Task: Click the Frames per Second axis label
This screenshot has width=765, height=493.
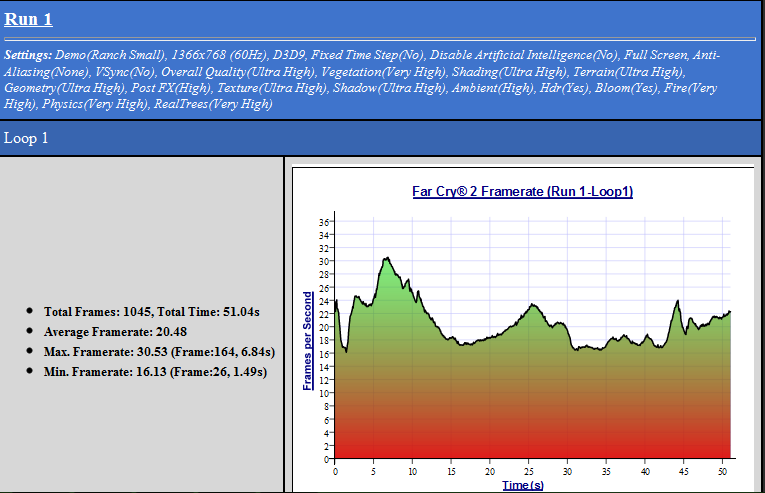Action: [307, 341]
